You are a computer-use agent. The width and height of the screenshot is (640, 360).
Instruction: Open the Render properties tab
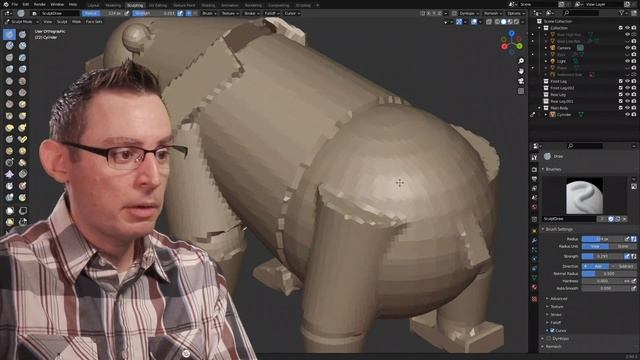(x=534, y=169)
